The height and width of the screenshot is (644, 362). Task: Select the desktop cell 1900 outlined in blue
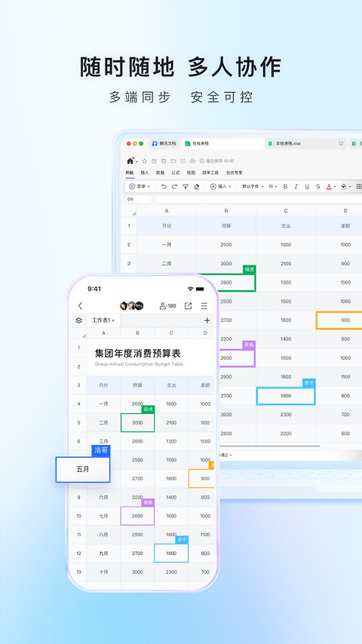point(286,396)
